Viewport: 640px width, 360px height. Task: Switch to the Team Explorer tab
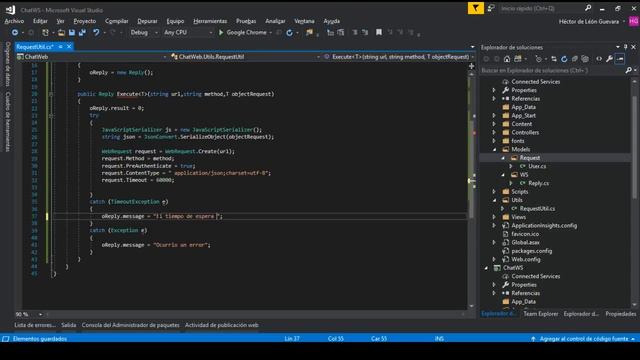click(x=541, y=314)
